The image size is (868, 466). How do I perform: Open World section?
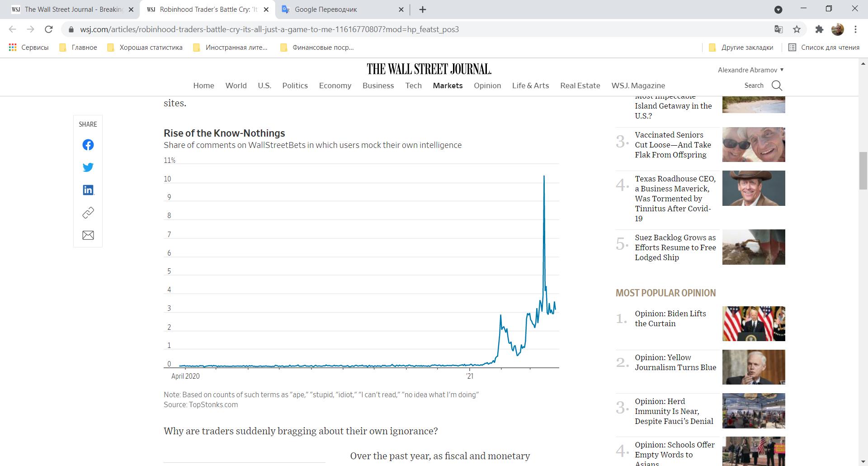click(236, 86)
